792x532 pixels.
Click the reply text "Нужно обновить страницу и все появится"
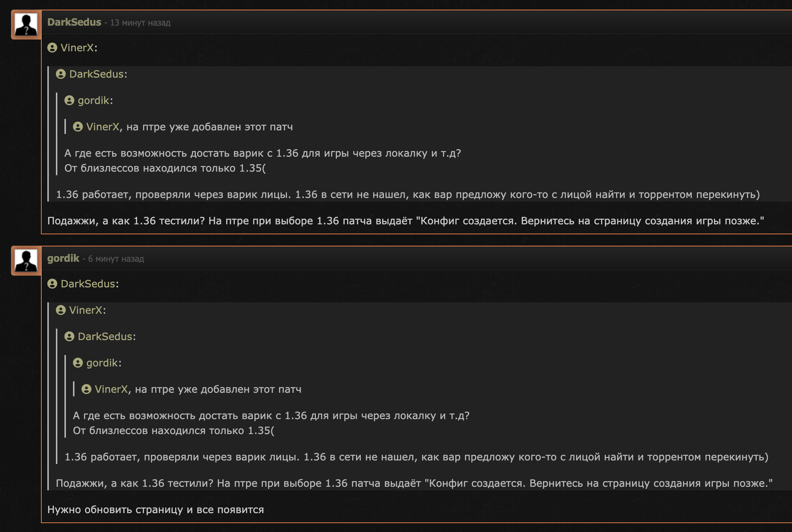click(156, 510)
